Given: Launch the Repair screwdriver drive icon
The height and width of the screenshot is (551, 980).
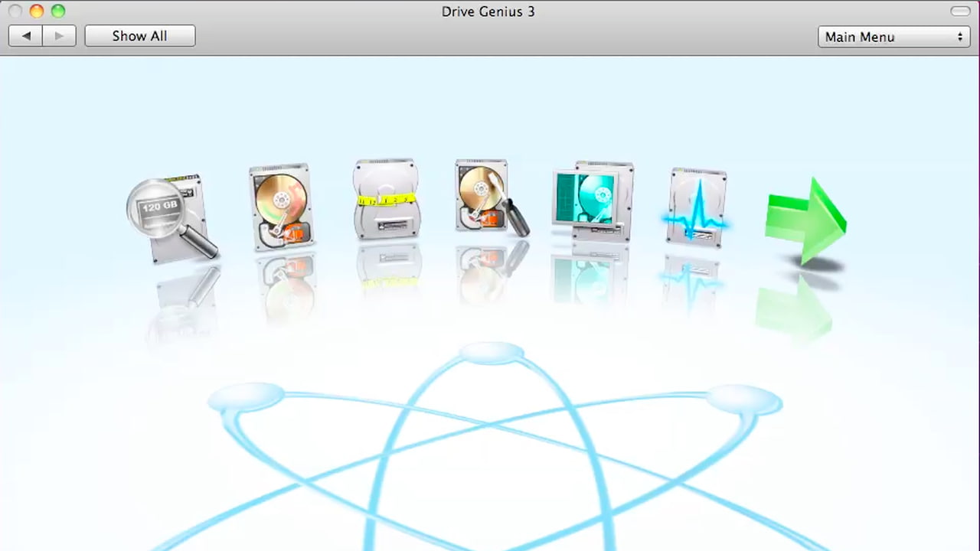Looking at the screenshot, I should coord(491,197).
